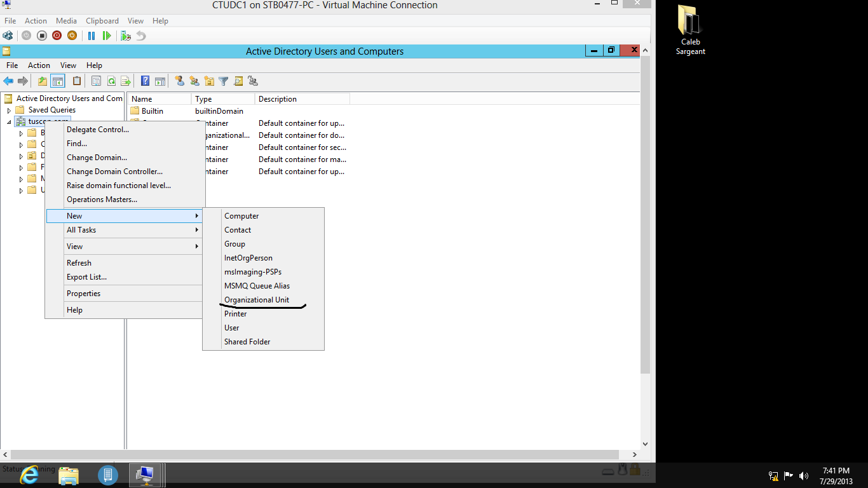Open the All Tasks submenu
Viewport: 868px width, 488px height.
[125, 230]
